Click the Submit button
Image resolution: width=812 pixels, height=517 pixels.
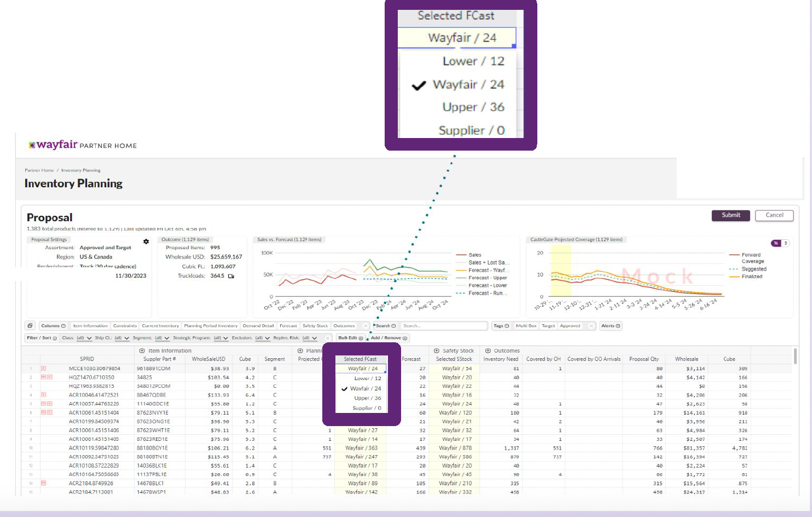730,215
